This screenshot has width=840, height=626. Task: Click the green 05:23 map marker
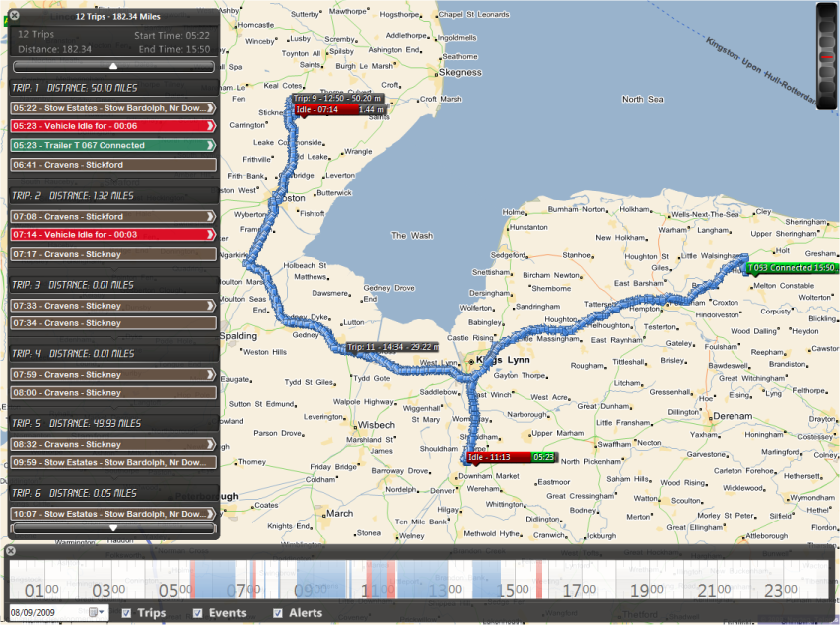[x=543, y=457]
